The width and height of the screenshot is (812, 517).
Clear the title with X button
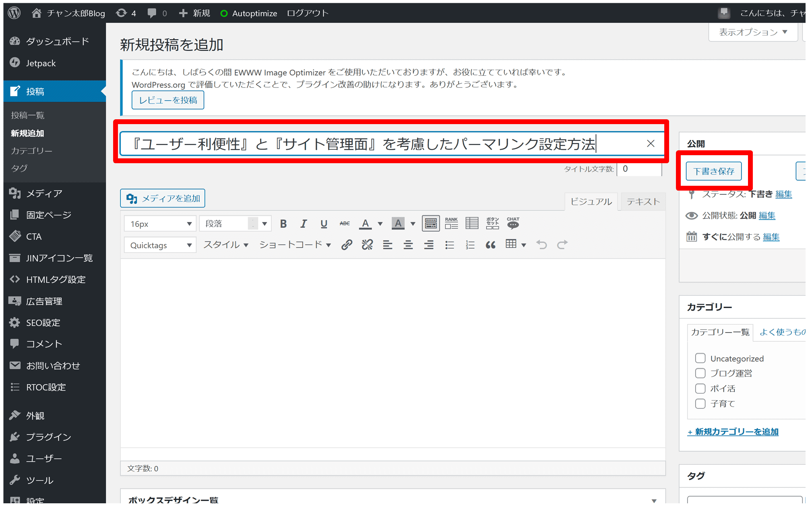click(651, 143)
